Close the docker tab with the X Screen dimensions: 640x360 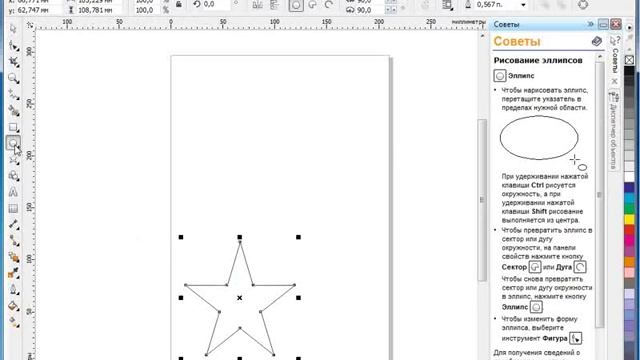tap(614, 81)
